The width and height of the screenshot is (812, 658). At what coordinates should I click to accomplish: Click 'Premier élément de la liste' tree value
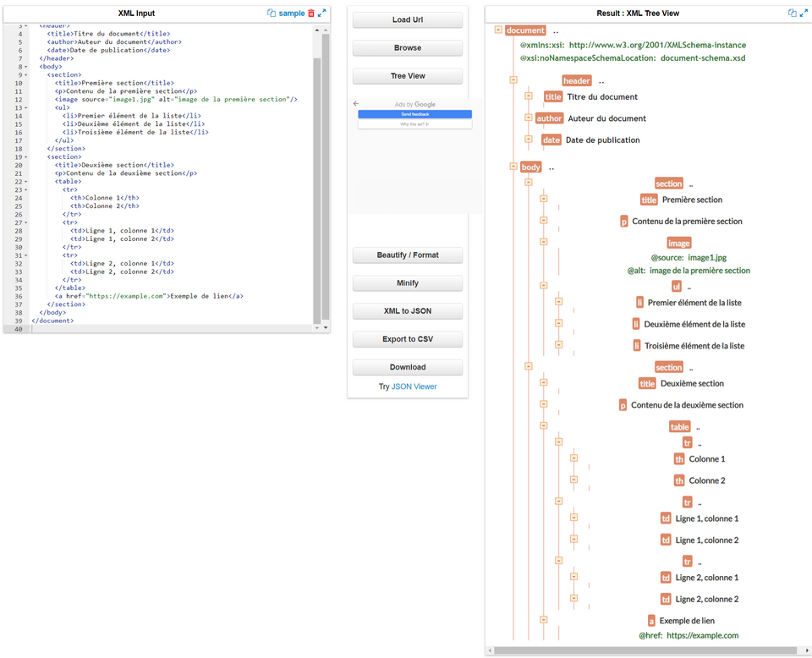(694, 303)
